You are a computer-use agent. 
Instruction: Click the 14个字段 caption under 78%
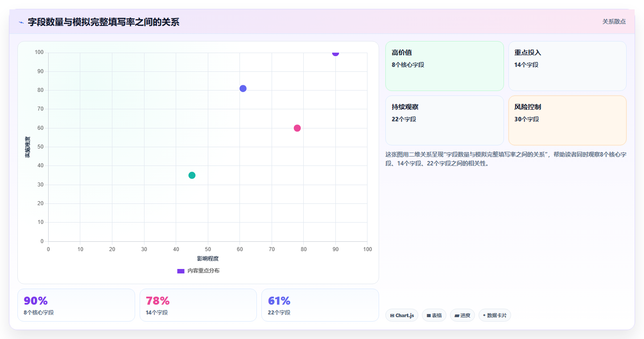[157, 313]
